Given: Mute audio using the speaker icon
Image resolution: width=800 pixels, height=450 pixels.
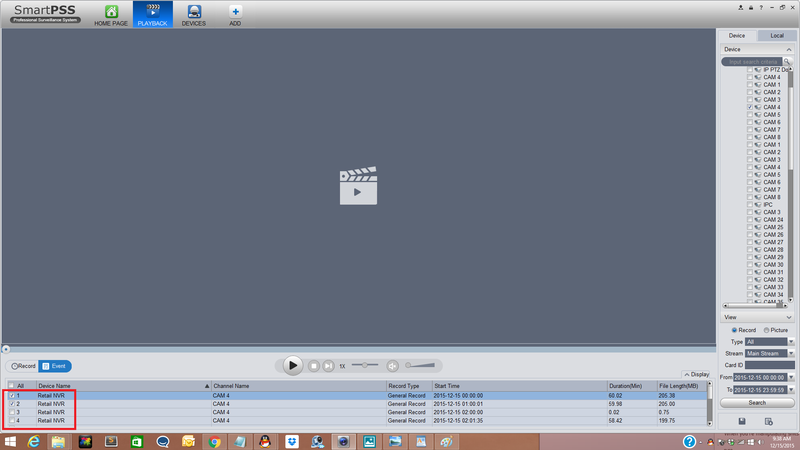Looking at the screenshot, I should pos(392,366).
